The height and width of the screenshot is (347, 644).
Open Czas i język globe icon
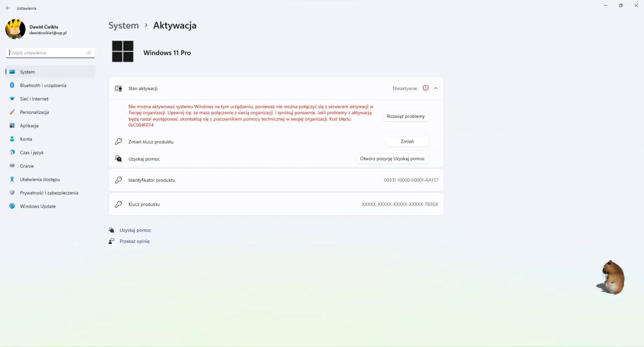coord(12,153)
